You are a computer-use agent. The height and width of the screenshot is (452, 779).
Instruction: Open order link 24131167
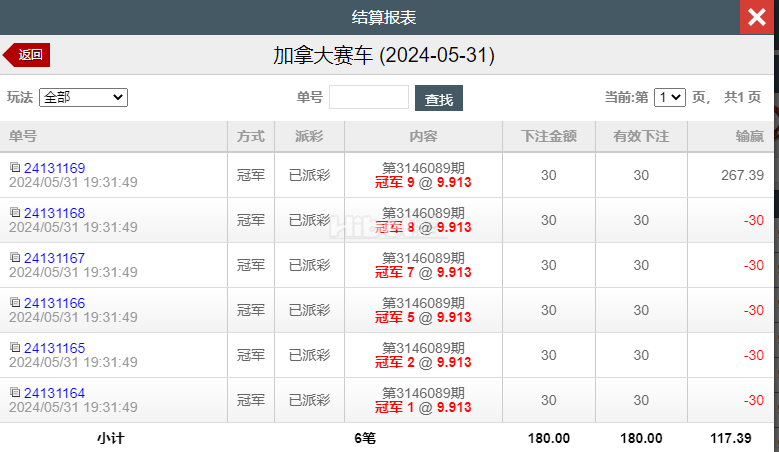tap(55, 258)
